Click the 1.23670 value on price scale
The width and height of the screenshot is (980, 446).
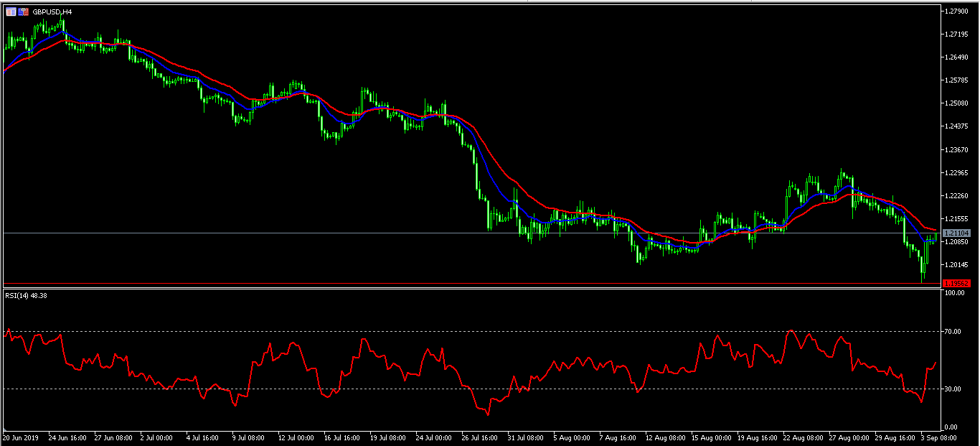957,149
